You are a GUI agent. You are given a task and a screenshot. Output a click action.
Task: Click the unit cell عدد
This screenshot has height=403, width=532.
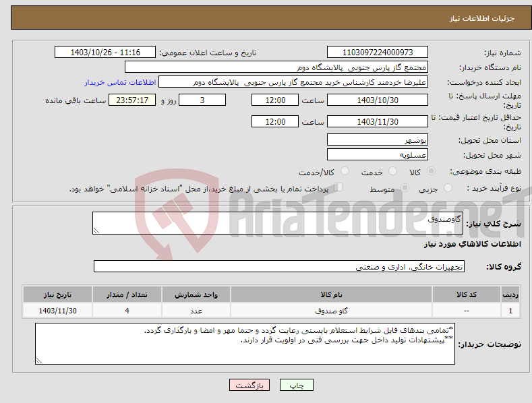196,311
